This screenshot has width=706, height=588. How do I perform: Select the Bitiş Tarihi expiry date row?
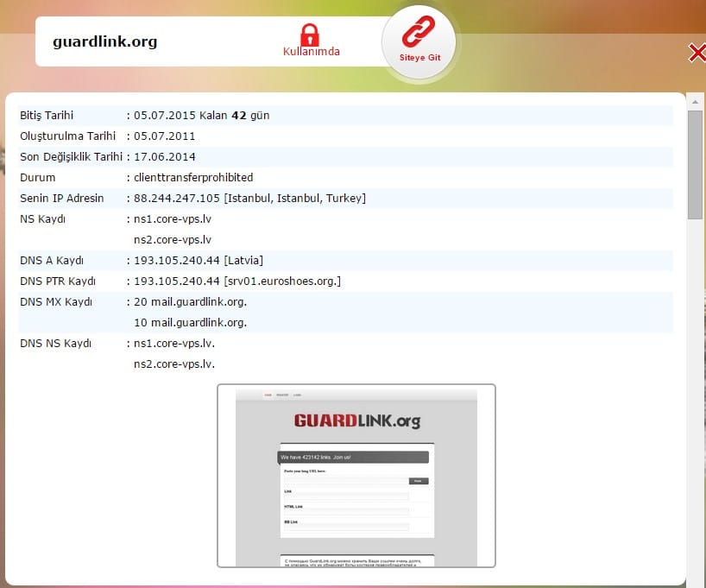(345, 116)
